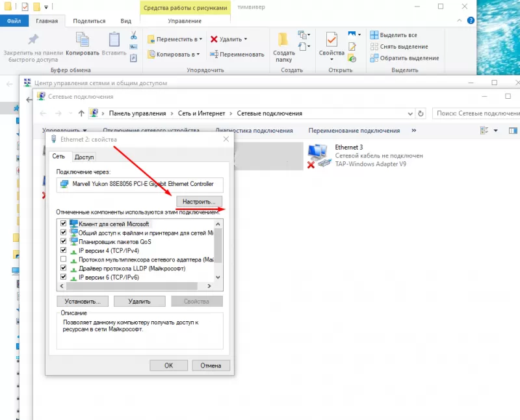This screenshot has height=420, width=520.
Task: Toggle the LLDP protocol driver checkbox
Action: point(63,268)
